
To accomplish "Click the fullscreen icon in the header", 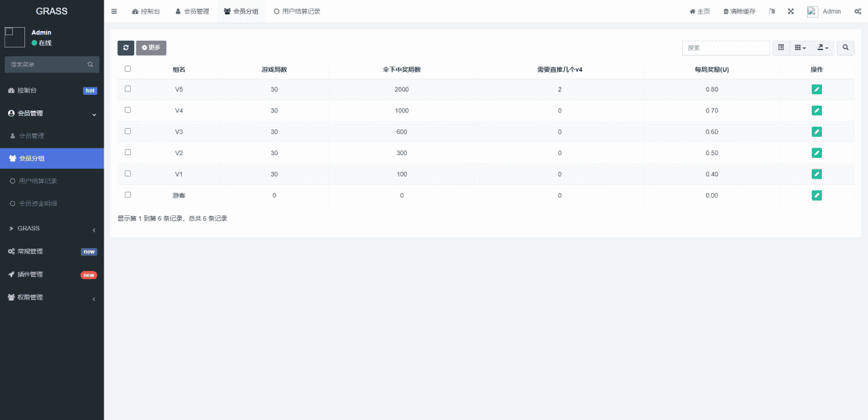I will point(791,12).
